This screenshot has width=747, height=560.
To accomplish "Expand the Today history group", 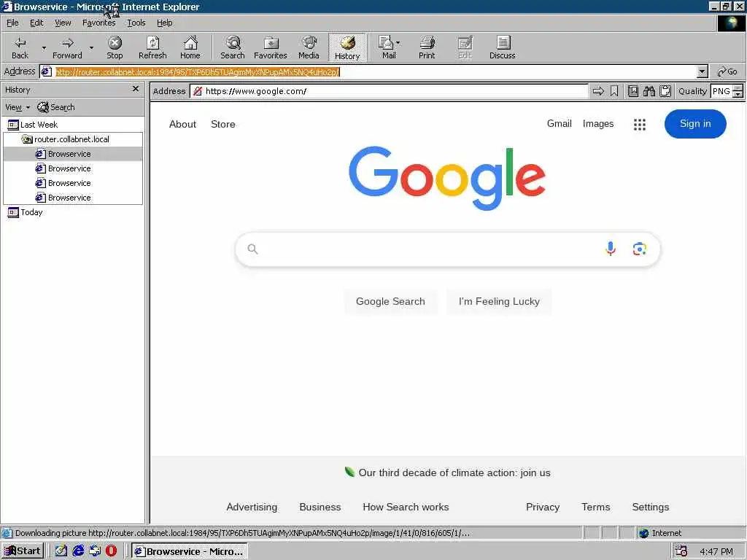I will (26, 212).
